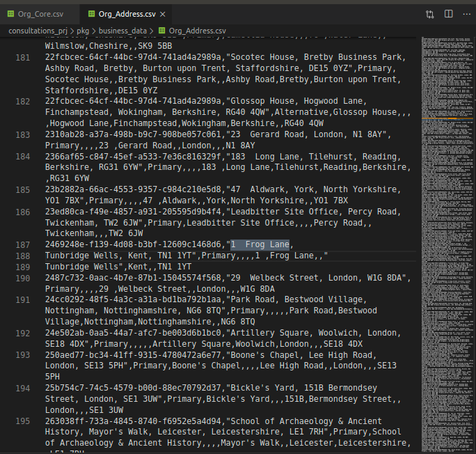This screenshot has height=454, width=476.
Task: Click line number 191 in gutter
Action: tap(23, 299)
